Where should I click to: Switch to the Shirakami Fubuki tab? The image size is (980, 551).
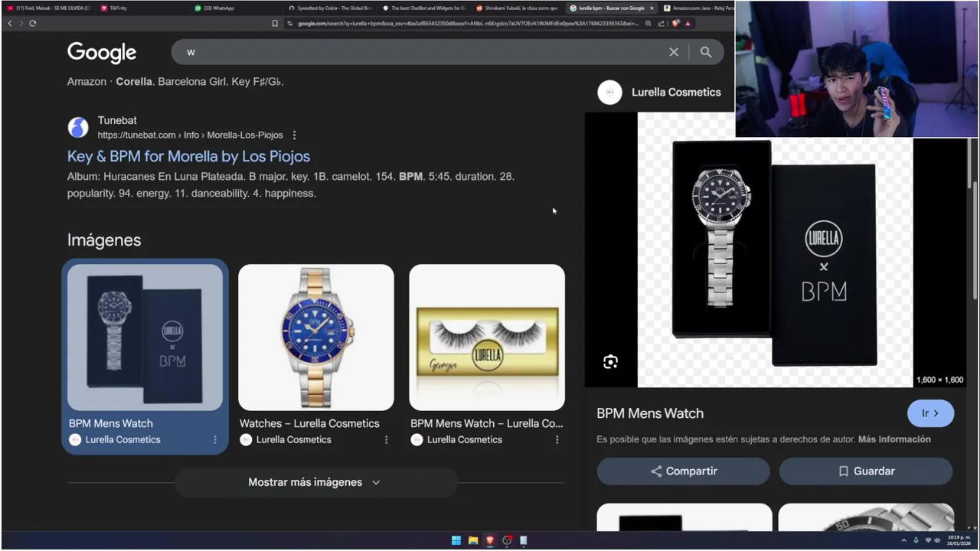pyautogui.click(x=519, y=8)
